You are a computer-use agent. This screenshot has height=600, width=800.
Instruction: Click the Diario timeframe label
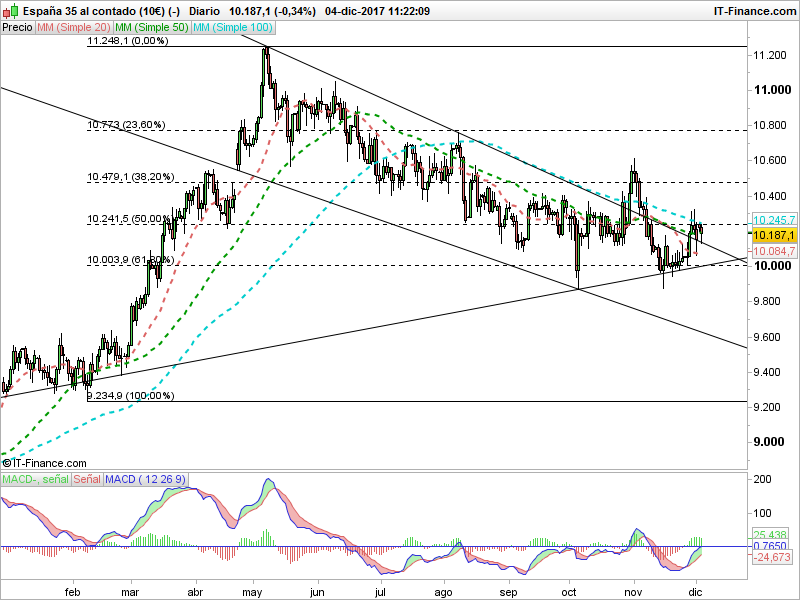(204, 11)
